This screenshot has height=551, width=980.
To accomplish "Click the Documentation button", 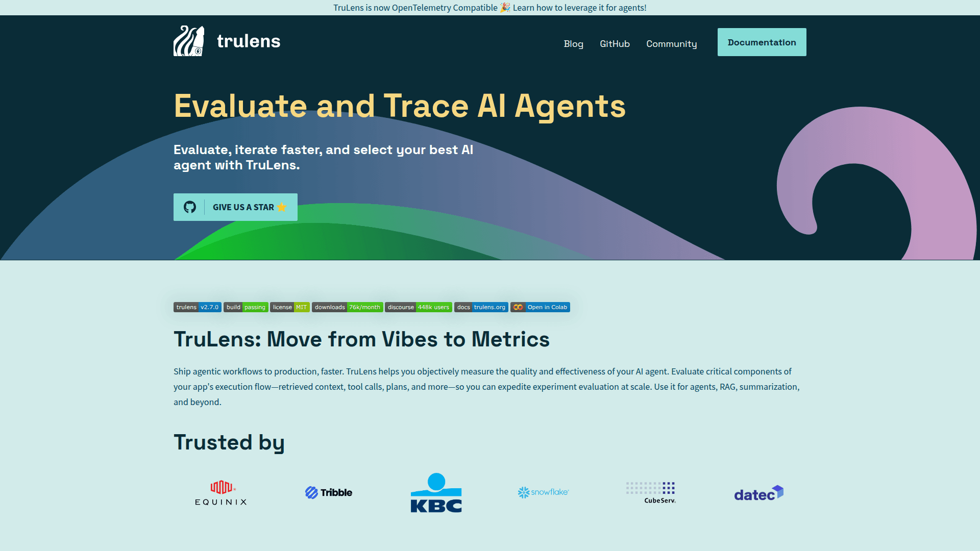I will 762,42.
